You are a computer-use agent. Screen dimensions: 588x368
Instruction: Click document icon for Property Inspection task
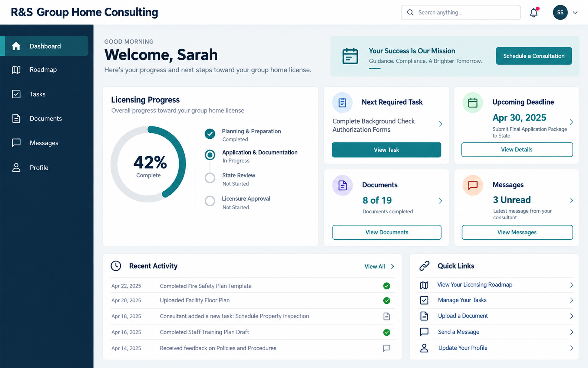pyautogui.click(x=387, y=316)
